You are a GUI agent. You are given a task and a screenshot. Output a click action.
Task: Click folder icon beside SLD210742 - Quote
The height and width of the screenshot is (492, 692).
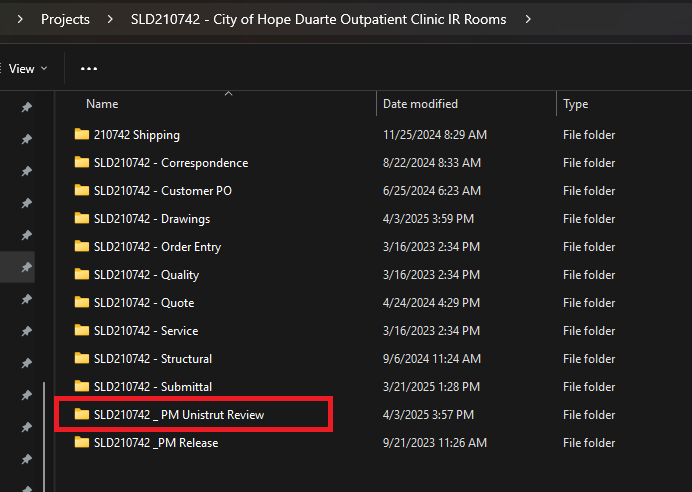[82, 302]
